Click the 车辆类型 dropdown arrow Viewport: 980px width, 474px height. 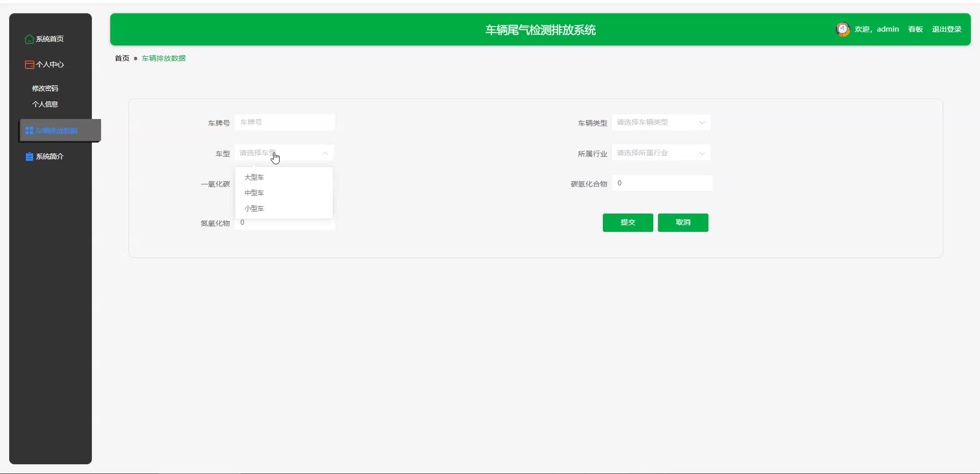(702, 123)
